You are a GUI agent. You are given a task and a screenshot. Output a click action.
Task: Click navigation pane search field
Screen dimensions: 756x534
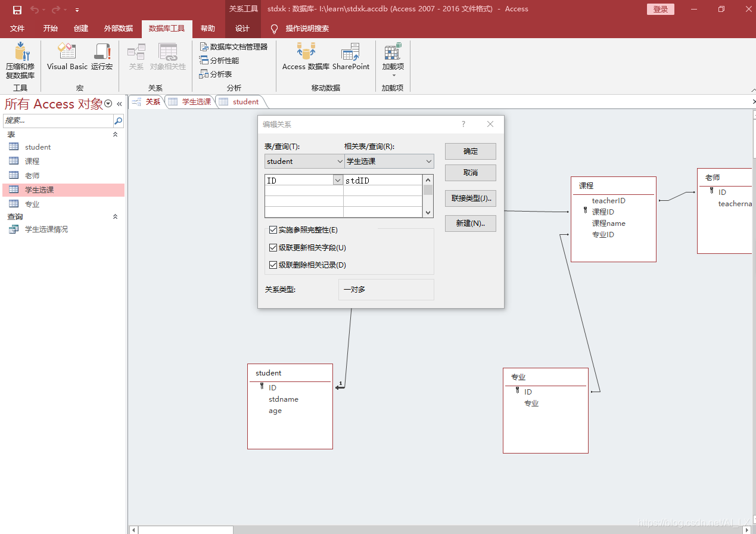click(58, 120)
